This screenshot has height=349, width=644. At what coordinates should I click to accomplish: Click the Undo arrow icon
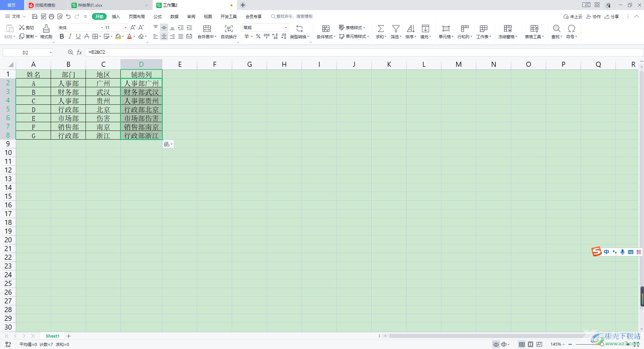point(68,16)
